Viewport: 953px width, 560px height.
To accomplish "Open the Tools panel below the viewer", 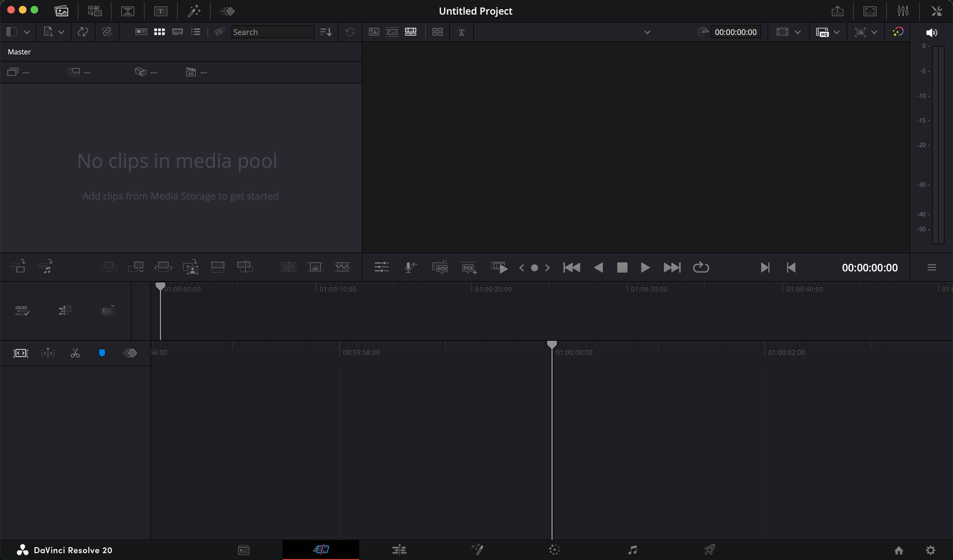I will tap(382, 267).
